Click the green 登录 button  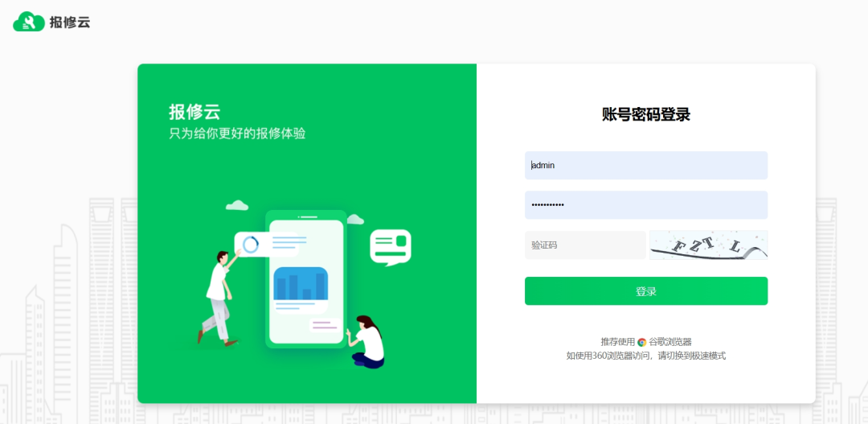click(x=646, y=291)
